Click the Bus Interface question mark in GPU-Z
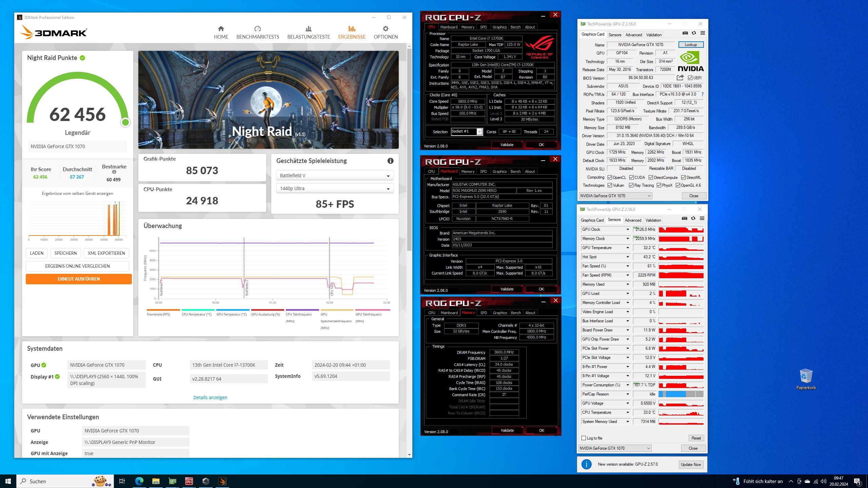The height and width of the screenshot is (488, 868). [702, 94]
